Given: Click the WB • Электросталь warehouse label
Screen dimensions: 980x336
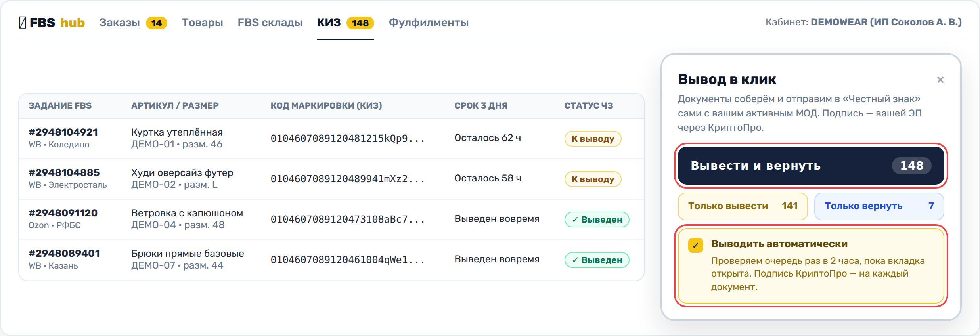Looking at the screenshot, I should (68, 185).
